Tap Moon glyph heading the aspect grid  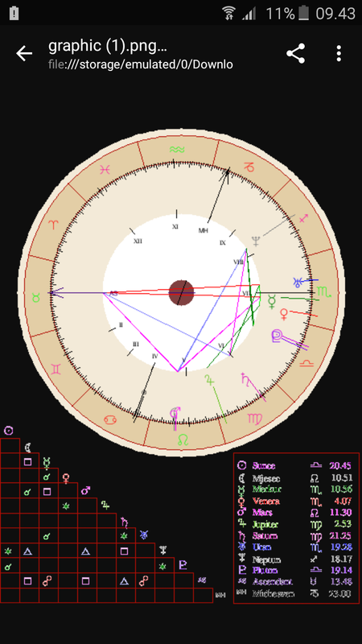pos(27,448)
